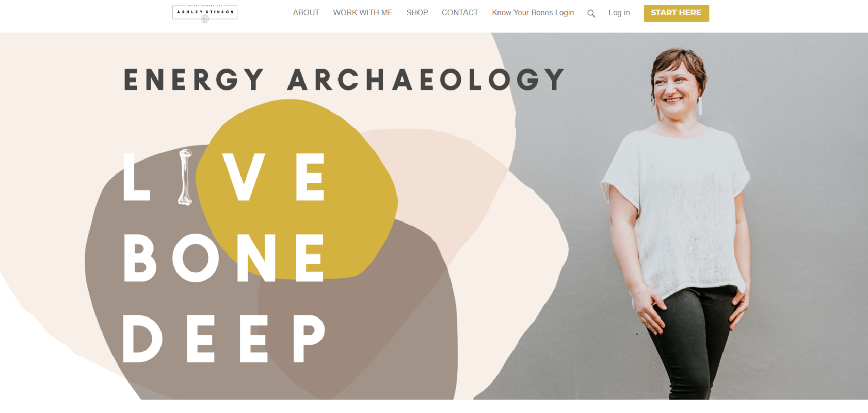Click the bone graphic in LIVE
Screen dimensions: 868x413
(185, 177)
